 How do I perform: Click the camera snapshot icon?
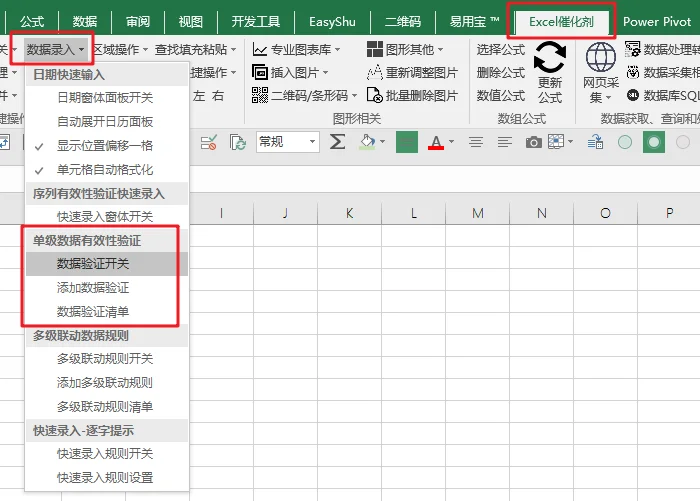533,142
